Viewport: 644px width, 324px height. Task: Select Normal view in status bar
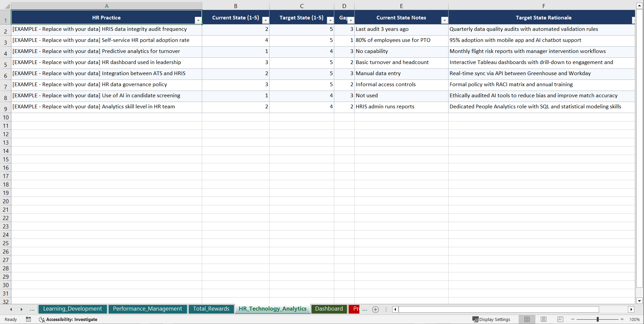click(527, 319)
